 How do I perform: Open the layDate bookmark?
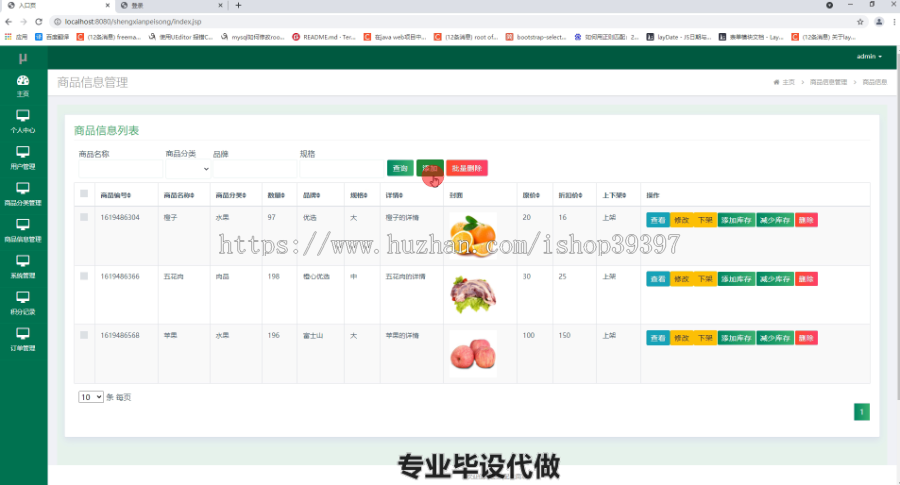678,37
